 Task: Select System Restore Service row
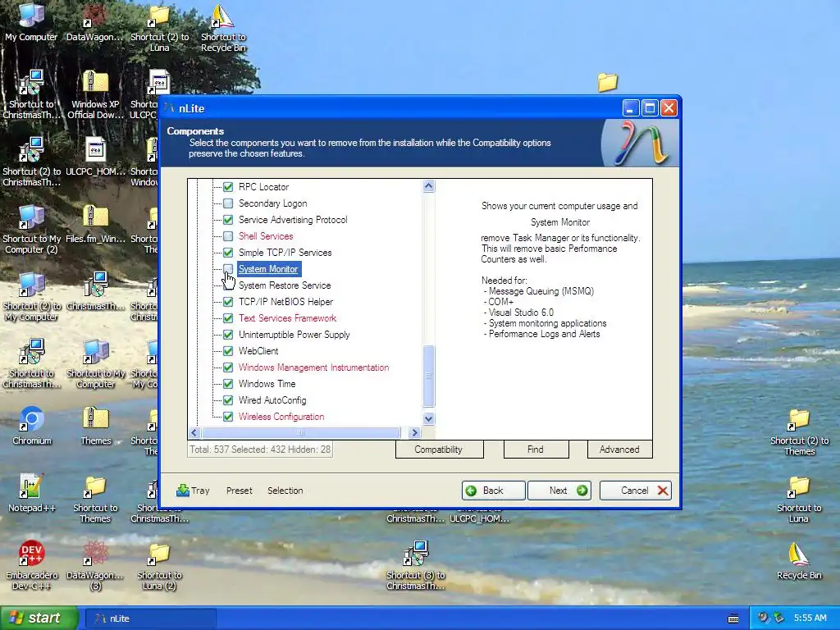pos(285,285)
